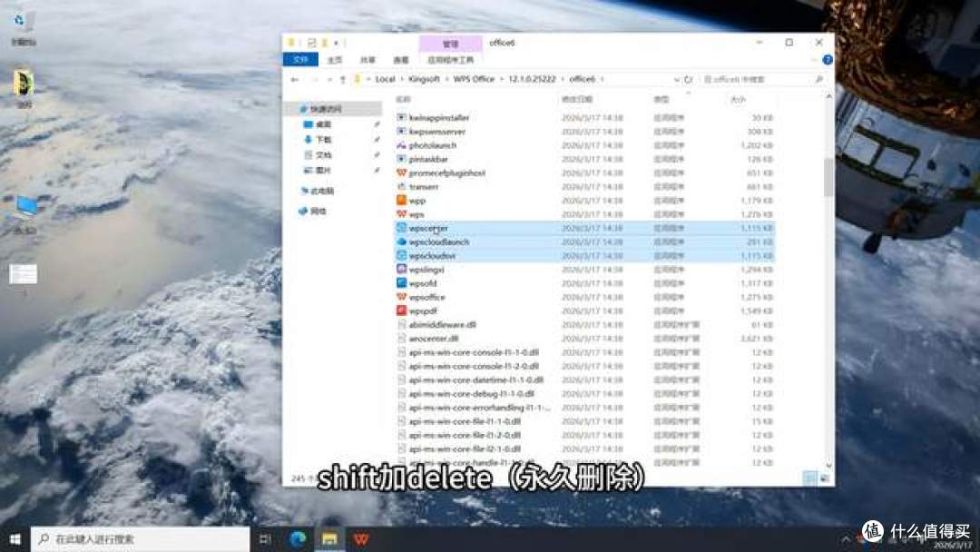980x552 pixels.
Task: Click the taskbar search box
Action: coord(140,539)
